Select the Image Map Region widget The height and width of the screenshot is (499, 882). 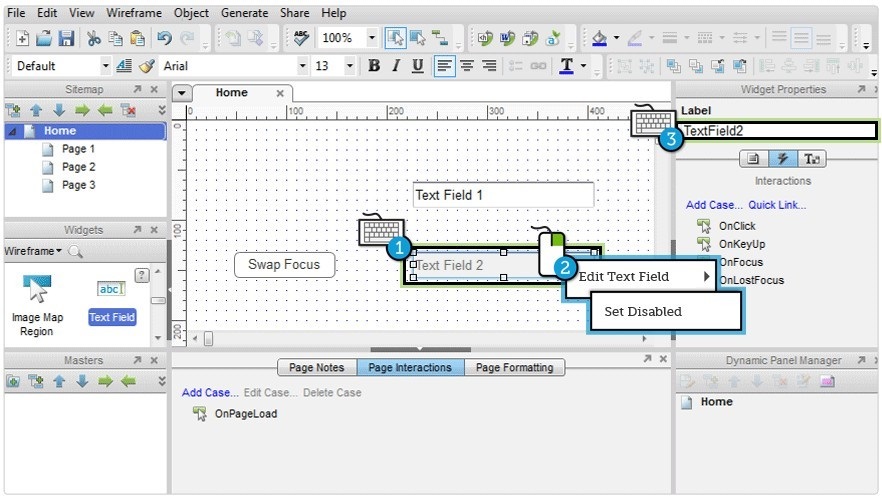pyautogui.click(x=37, y=303)
